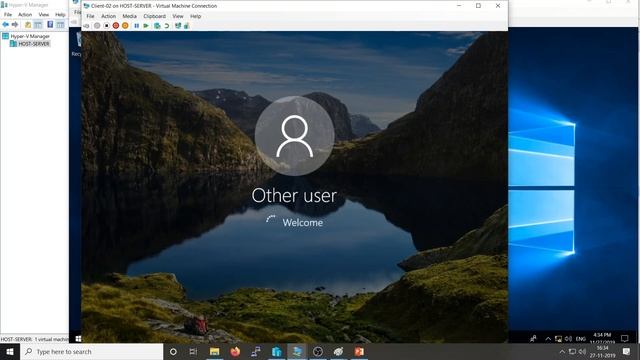Open OBS Studio from the taskbar
This screenshot has height=360, width=640.
click(x=318, y=351)
